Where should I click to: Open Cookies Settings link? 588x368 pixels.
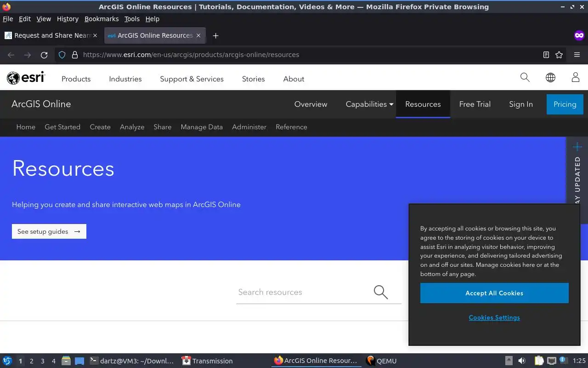point(494,317)
